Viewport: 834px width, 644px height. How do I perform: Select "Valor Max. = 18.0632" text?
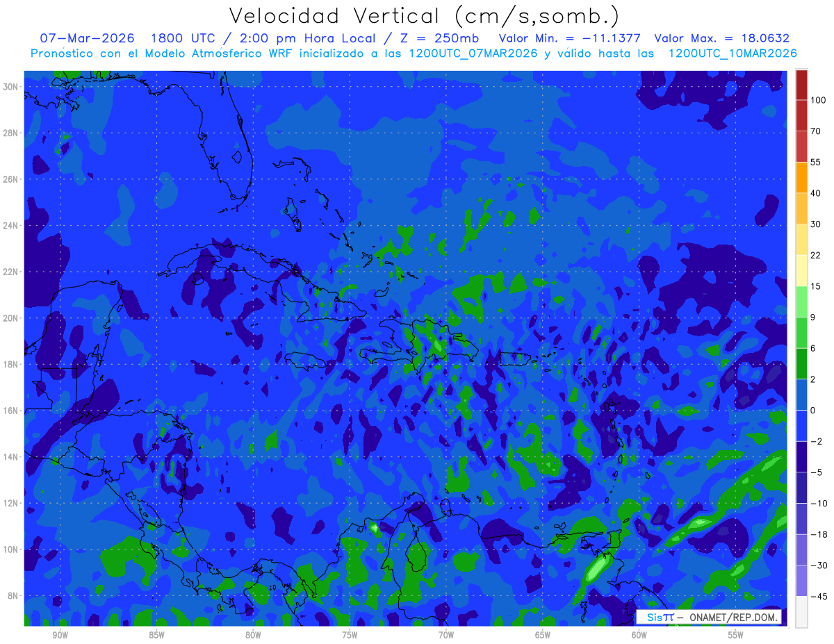722,38
